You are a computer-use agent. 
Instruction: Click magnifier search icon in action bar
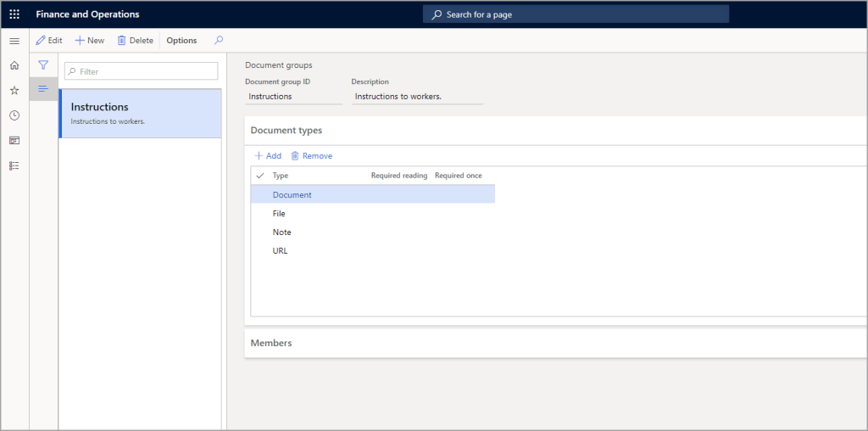(219, 40)
